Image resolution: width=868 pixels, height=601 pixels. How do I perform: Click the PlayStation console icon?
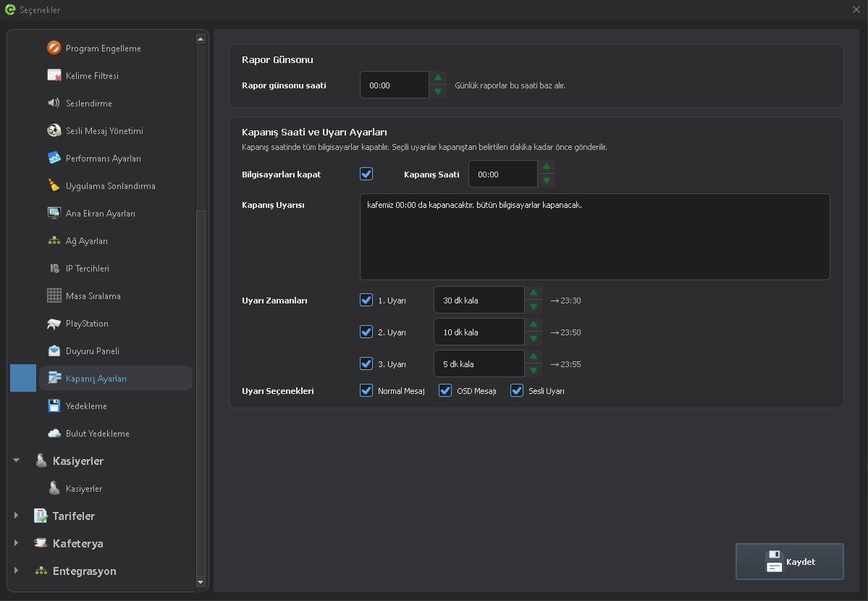(54, 324)
